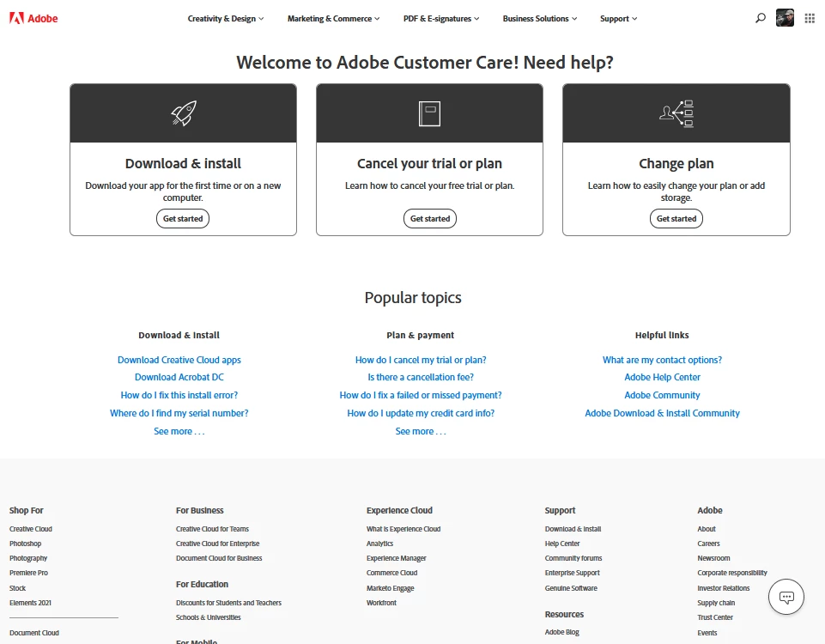Expand Marketing & Commerce menu
This screenshot has height=644, width=825.
pos(334,18)
